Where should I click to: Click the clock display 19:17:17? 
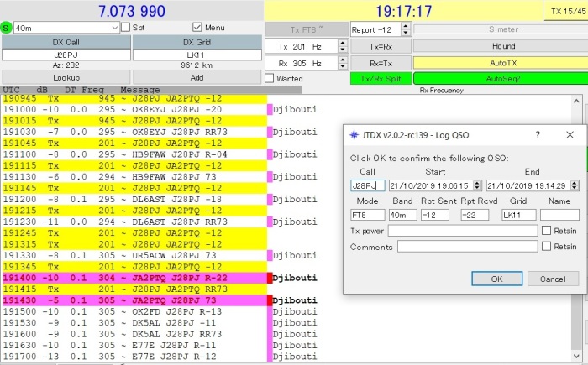coord(403,11)
